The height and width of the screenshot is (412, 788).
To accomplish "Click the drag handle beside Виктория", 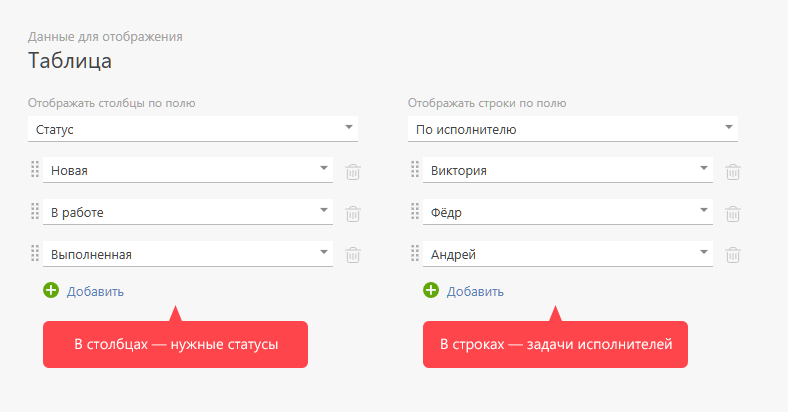I will (415, 169).
